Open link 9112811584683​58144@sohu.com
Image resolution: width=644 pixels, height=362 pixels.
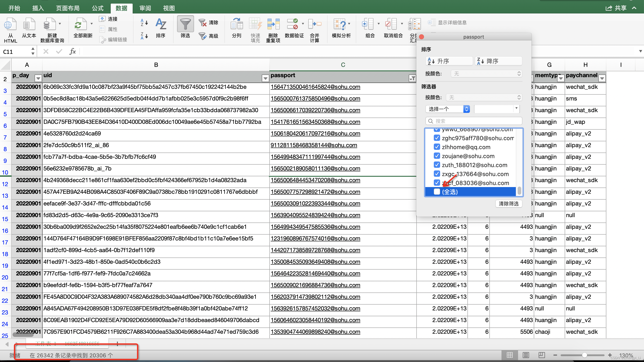(x=314, y=145)
